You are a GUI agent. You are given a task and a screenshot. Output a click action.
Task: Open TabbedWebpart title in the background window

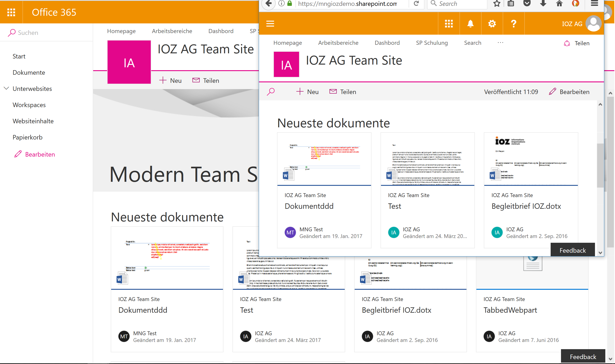510,310
